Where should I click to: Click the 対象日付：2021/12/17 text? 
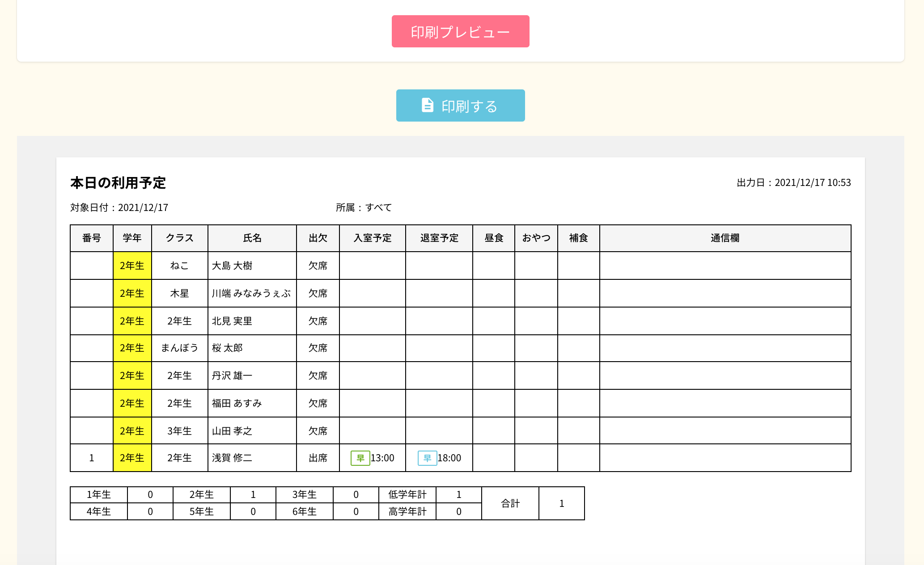coord(119,208)
